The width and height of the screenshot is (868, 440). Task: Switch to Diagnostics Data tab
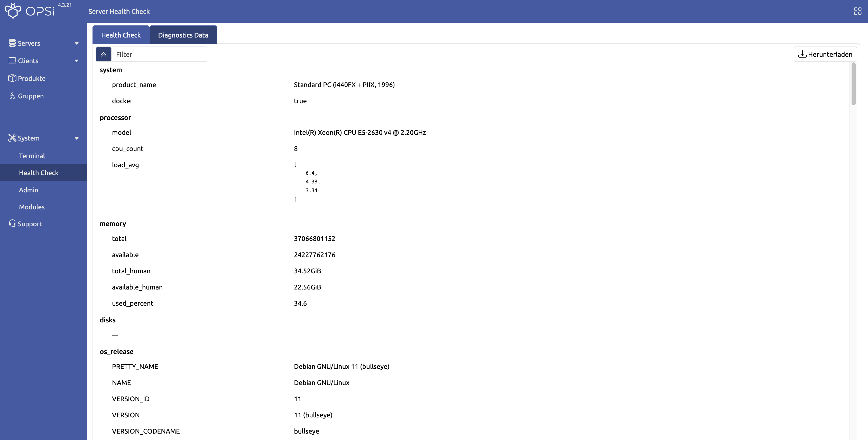click(x=183, y=35)
